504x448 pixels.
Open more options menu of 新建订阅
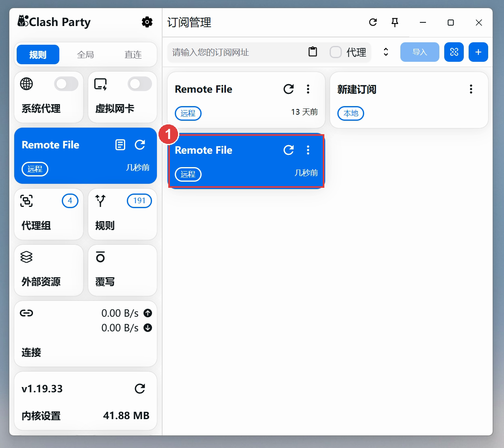coord(471,89)
